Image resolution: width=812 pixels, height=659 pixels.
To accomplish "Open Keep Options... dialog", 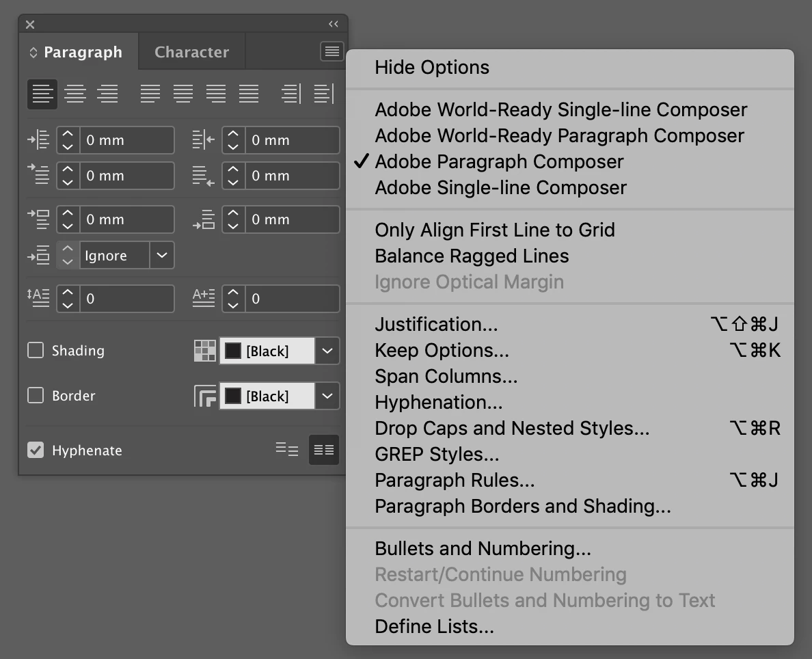I will click(569, 350).
